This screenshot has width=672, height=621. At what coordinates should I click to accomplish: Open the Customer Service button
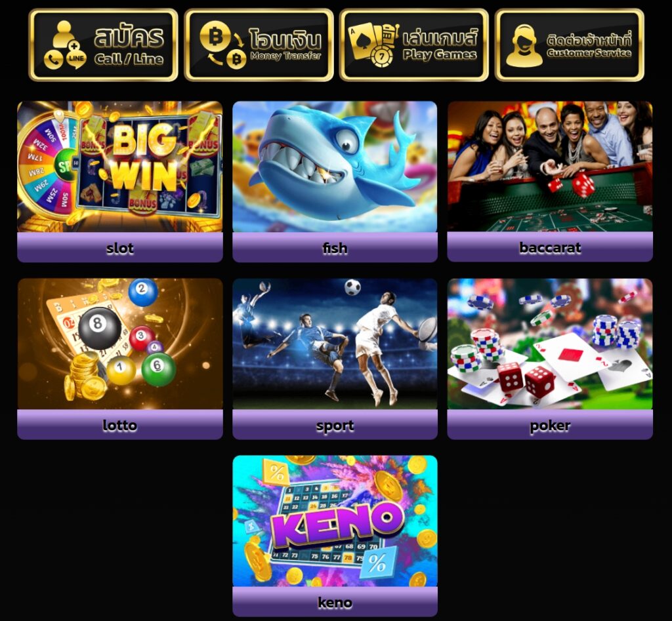(570, 45)
